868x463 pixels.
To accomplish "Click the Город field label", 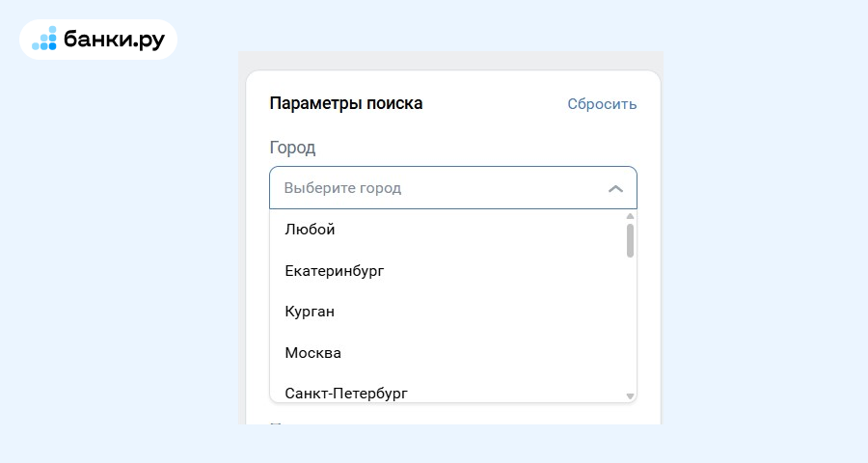I will tap(292, 148).
